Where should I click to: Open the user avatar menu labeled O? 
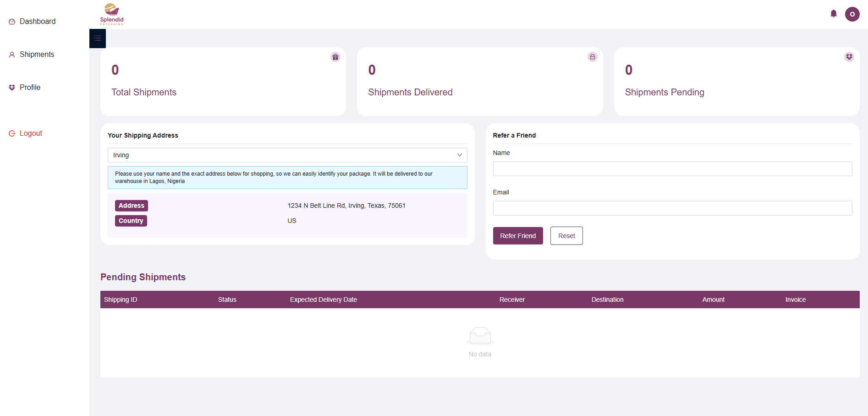tap(852, 14)
